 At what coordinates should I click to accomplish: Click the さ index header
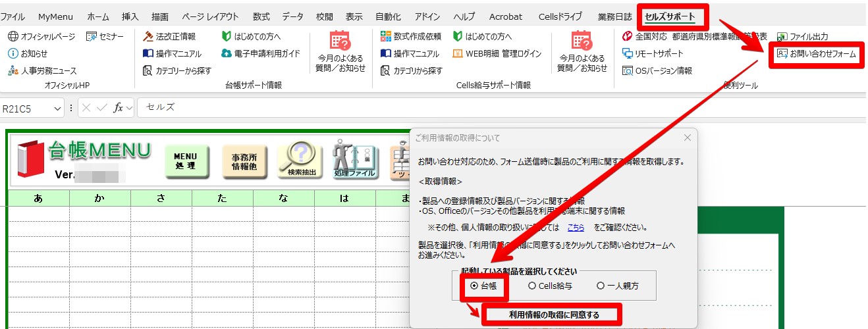(x=161, y=197)
